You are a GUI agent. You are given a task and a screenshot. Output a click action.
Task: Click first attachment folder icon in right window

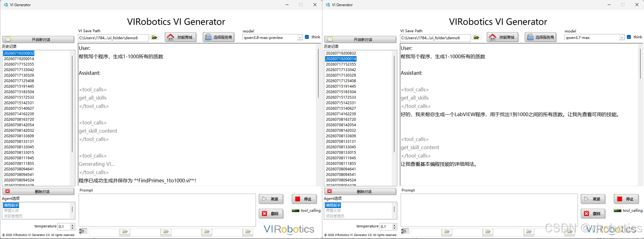(447, 232)
